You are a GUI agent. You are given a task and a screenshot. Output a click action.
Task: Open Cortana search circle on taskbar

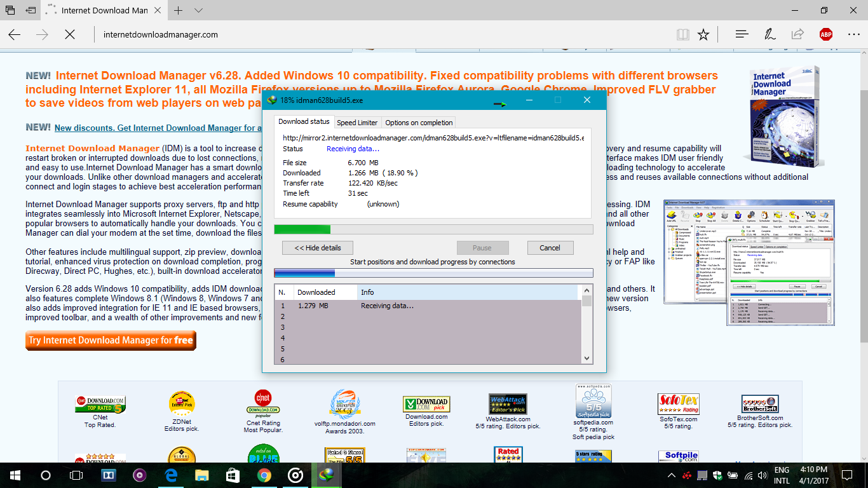pos(46,475)
